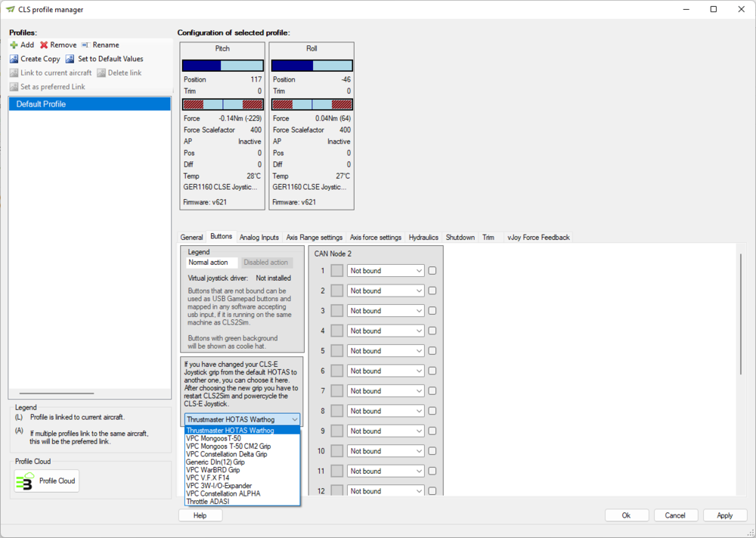The image size is (756, 538).
Task: Tick the checkbox for button 1
Action: [432, 271]
